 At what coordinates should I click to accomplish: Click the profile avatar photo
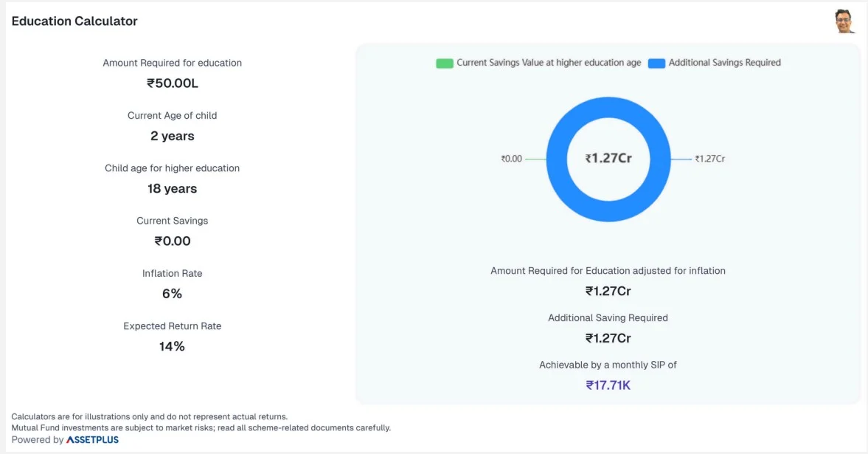[x=844, y=21]
